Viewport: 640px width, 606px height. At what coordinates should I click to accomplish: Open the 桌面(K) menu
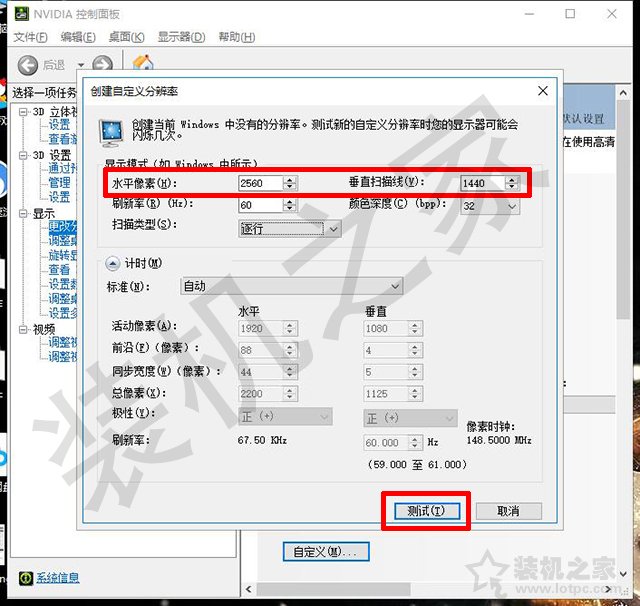[x=127, y=37]
